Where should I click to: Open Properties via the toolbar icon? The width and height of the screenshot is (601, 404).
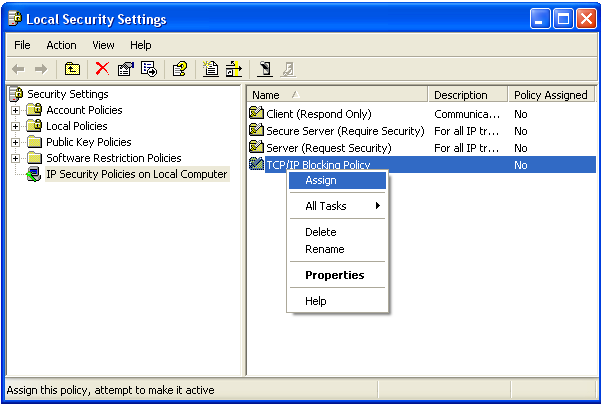126,69
